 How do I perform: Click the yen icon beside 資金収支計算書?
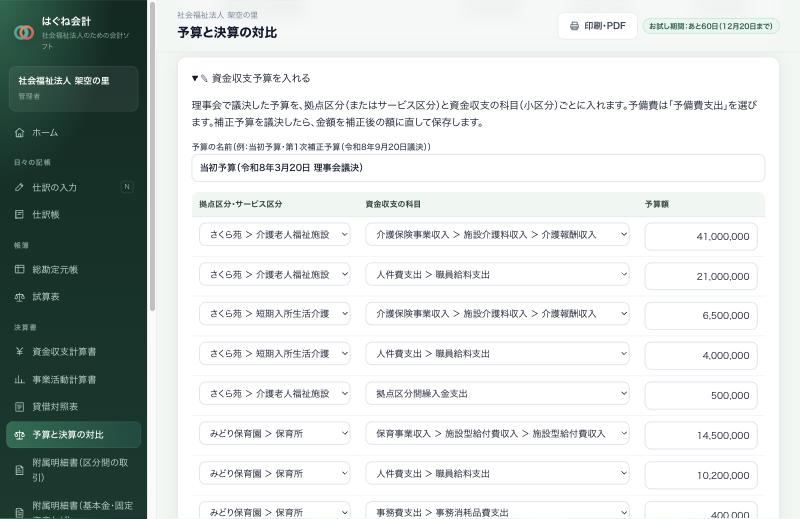pyautogui.click(x=19, y=351)
